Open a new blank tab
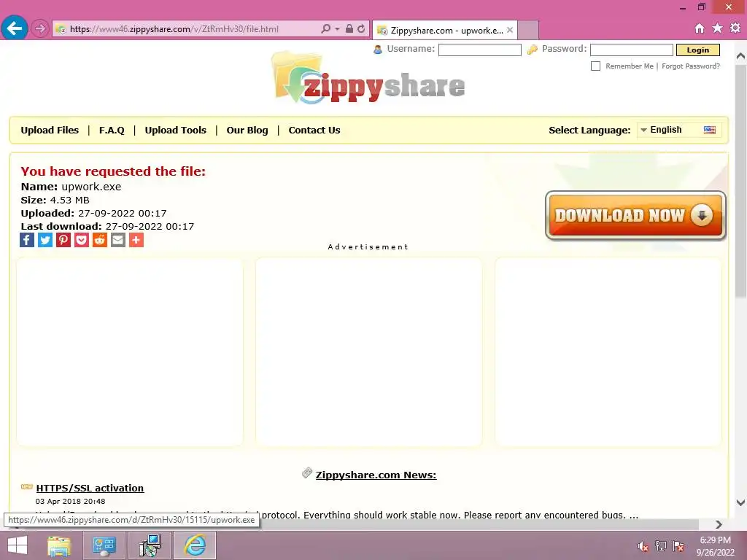 tap(528, 30)
